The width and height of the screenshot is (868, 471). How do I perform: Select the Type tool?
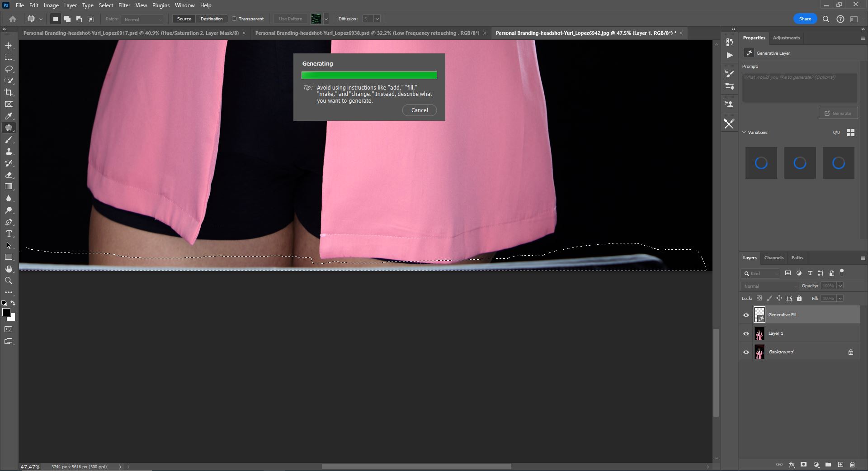[x=8, y=234]
